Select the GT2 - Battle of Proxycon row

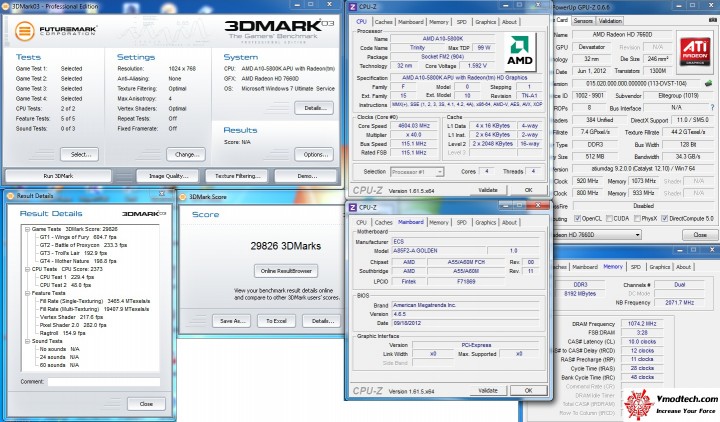point(83,245)
